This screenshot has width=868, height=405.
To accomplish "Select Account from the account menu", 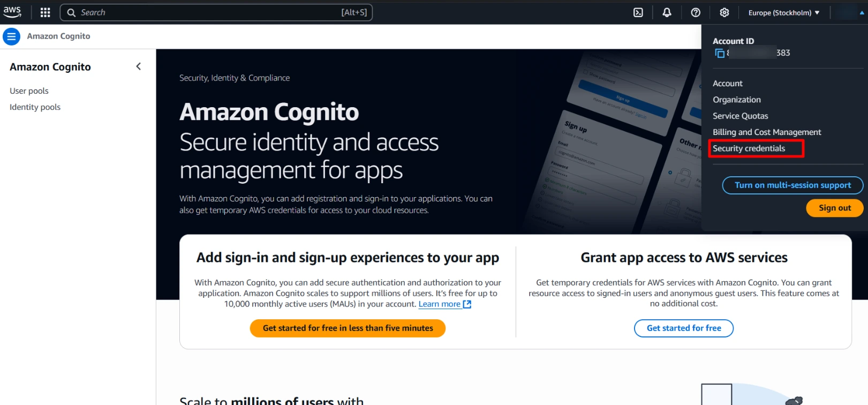I will (x=728, y=84).
